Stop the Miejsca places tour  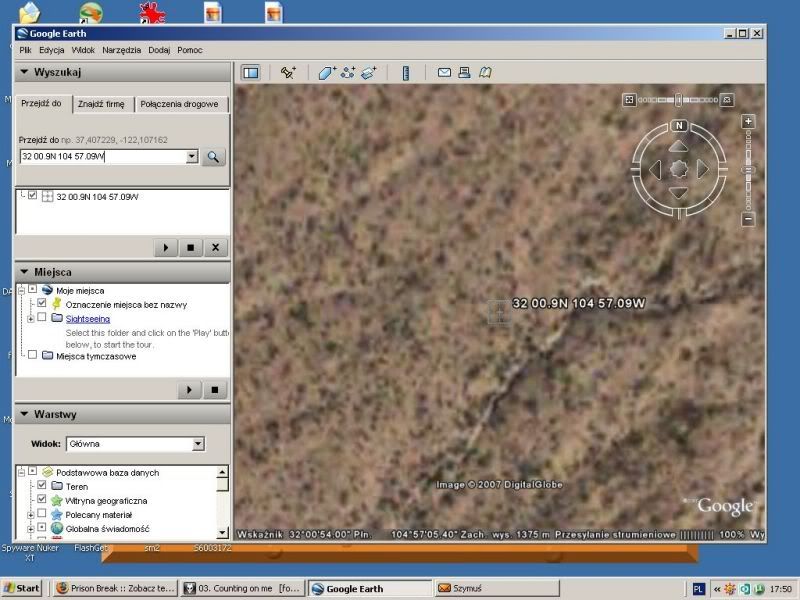click(x=214, y=390)
